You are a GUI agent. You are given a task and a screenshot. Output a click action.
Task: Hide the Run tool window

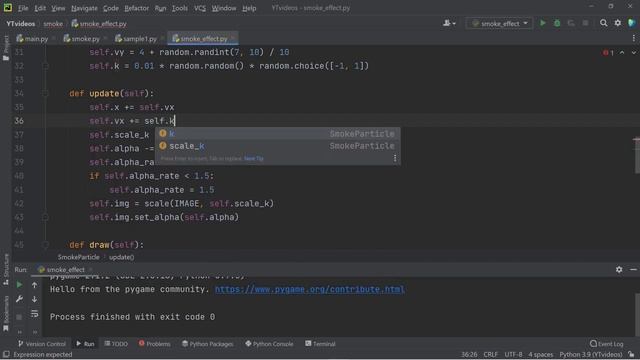coord(633,269)
